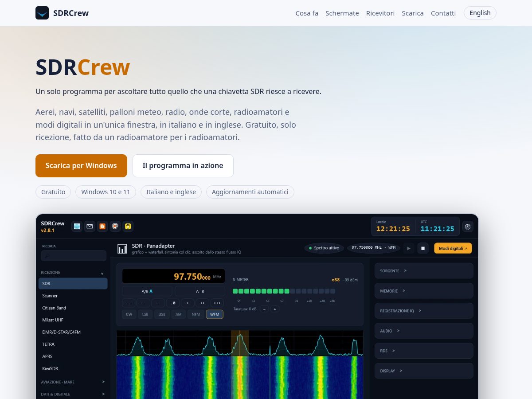
Task: Expand the SORGENTE panel
Action: click(x=424, y=271)
